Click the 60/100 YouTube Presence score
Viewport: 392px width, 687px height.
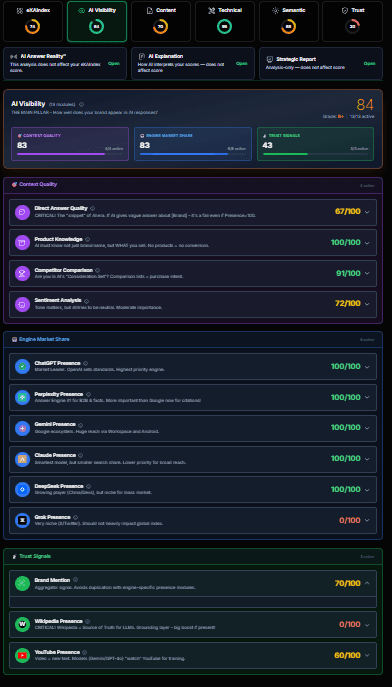click(348, 655)
